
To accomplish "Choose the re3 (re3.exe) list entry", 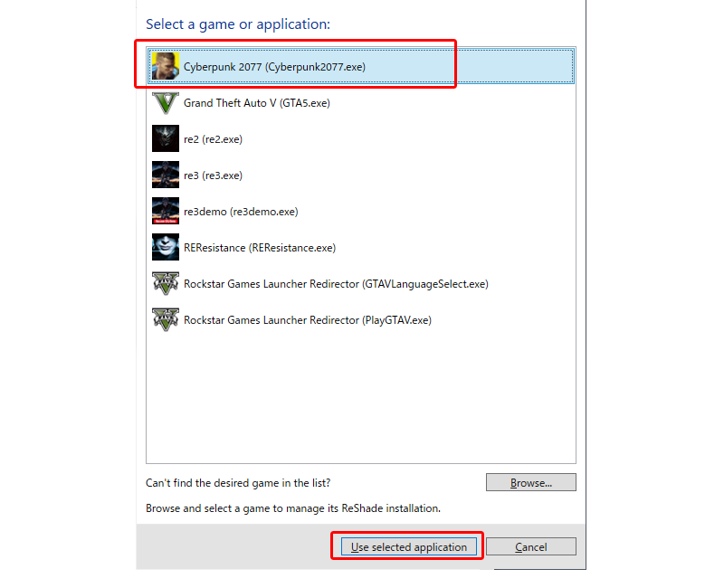I will 361,175.
